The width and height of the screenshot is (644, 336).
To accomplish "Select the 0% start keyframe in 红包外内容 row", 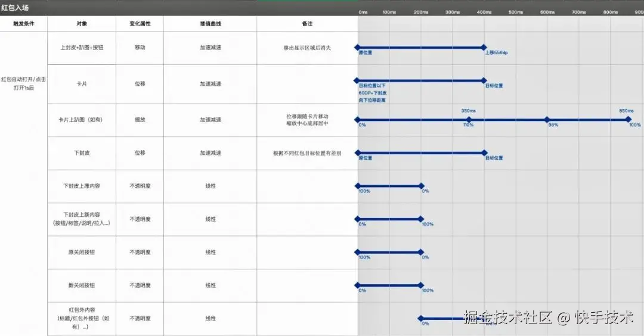I will pos(420,318).
